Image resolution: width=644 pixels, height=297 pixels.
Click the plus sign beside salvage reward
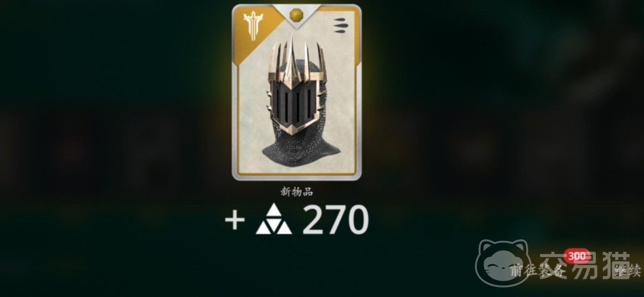(x=235, y=221)
